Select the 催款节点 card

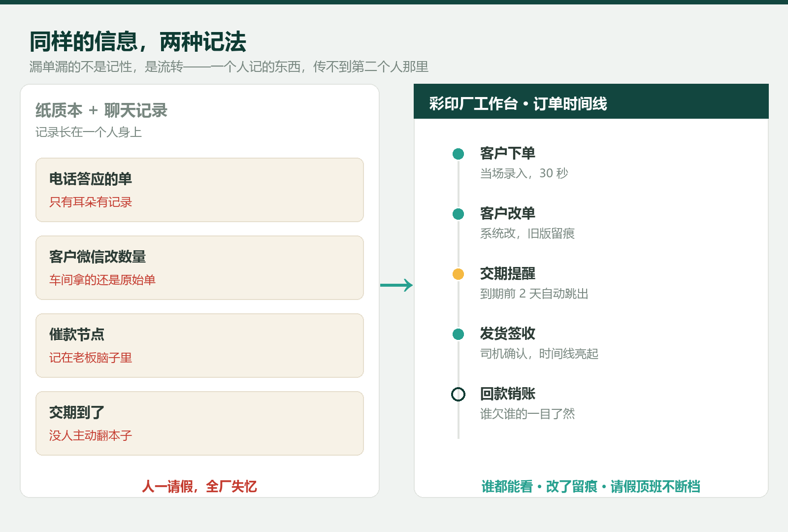[199, 346]
